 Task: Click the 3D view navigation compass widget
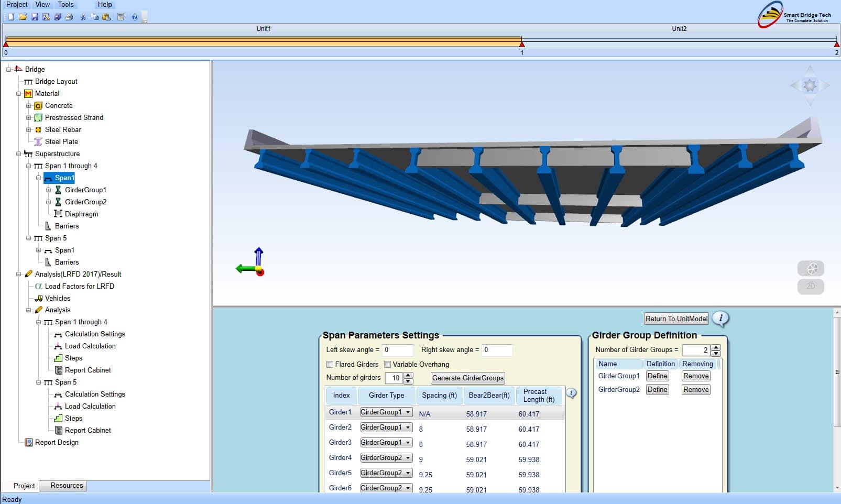tap(810, 85)
